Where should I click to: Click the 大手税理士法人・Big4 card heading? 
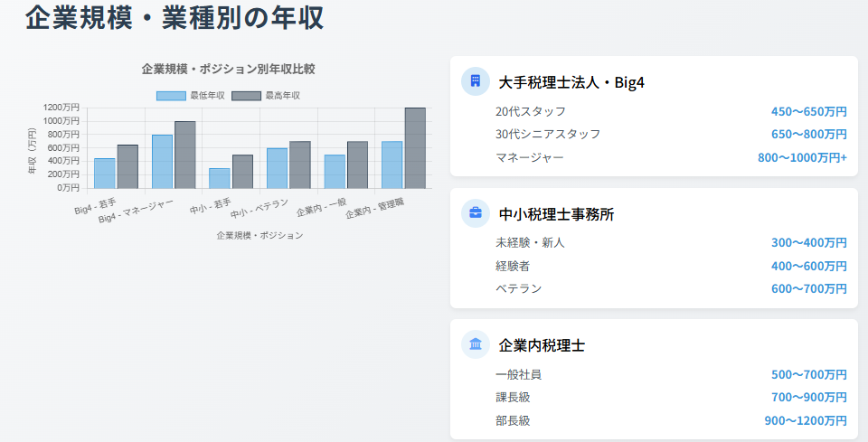tap(571, 82)
